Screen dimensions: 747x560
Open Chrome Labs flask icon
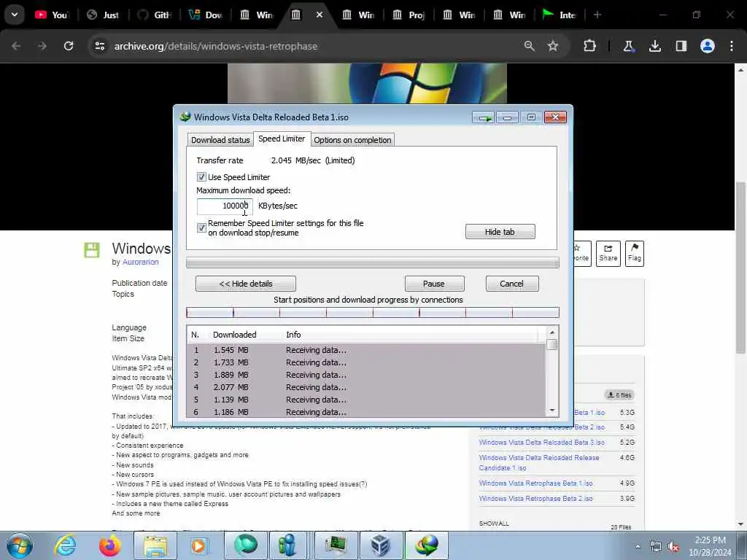point(628,46)
